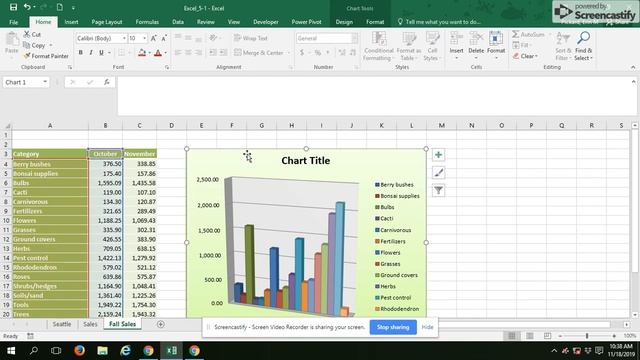The height and width of the screenshot is (360, 640).
Task: Switch to Page Layout tab
Action: coord(107,22)
